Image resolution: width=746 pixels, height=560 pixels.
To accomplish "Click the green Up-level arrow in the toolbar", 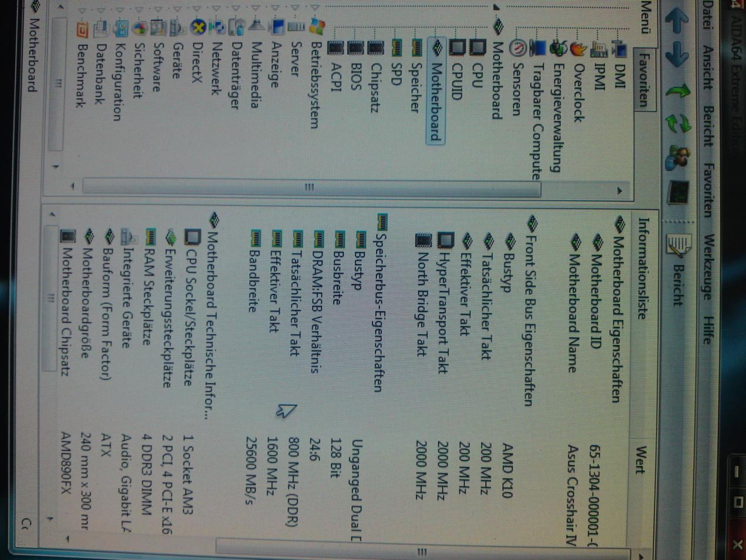I will point(678,90).
